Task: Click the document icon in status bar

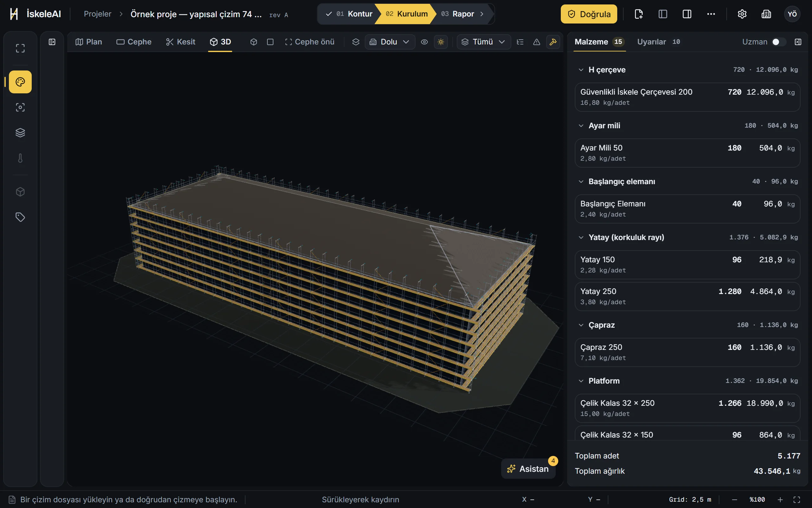Action: 12,500
